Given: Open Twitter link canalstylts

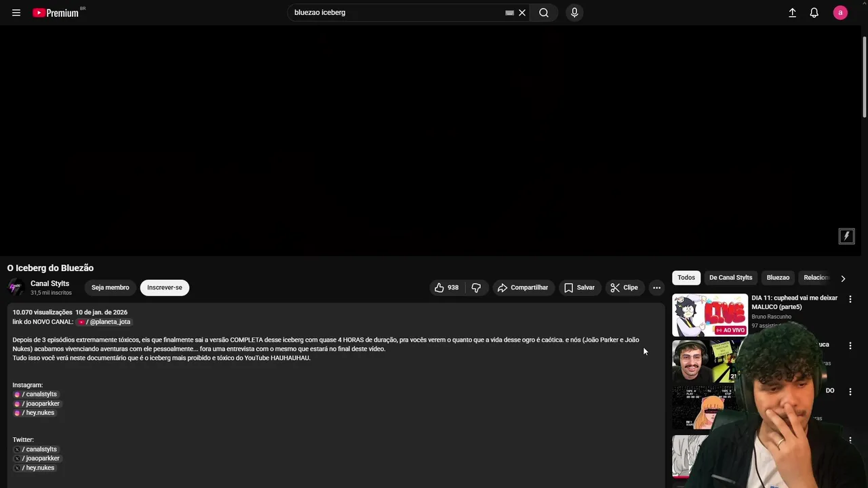Looking at the screenshot, I should [x=35, y=449].
